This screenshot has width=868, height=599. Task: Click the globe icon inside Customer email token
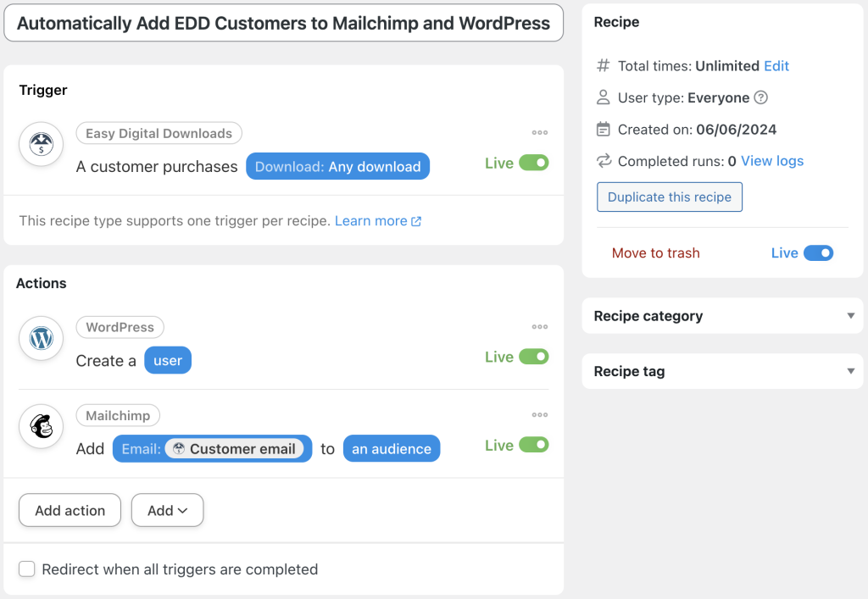(x=180, y=448)
